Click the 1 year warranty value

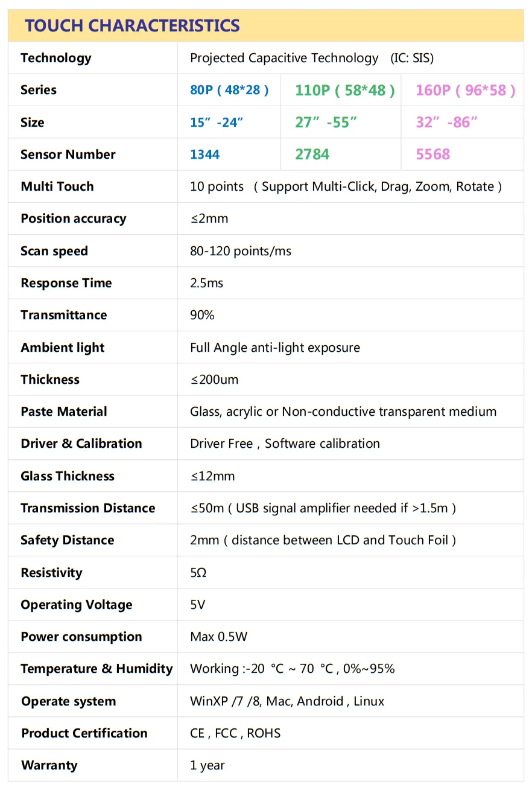pos(207,765)
